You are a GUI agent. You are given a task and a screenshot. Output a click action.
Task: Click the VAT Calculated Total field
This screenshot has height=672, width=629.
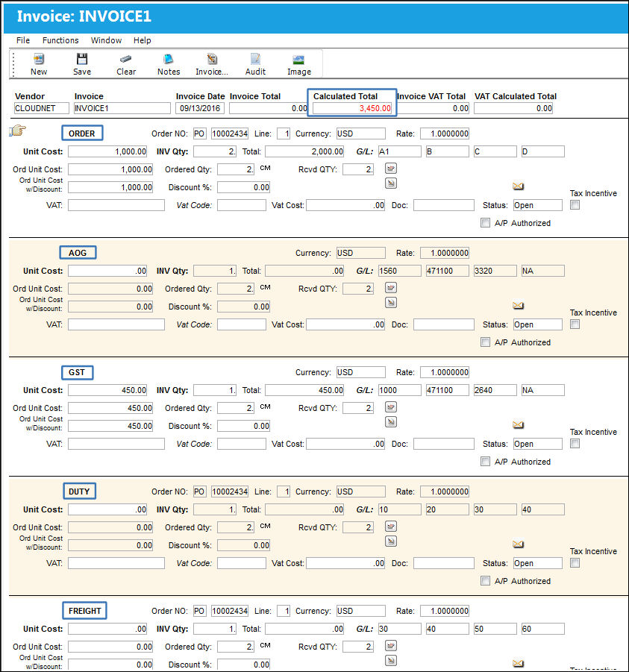coord(513,108)
